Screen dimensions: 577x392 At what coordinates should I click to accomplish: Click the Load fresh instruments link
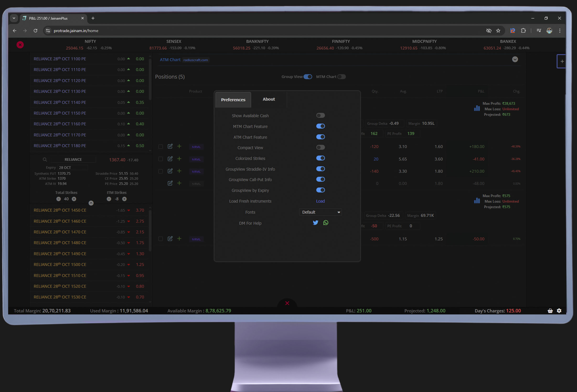(320, 201)
